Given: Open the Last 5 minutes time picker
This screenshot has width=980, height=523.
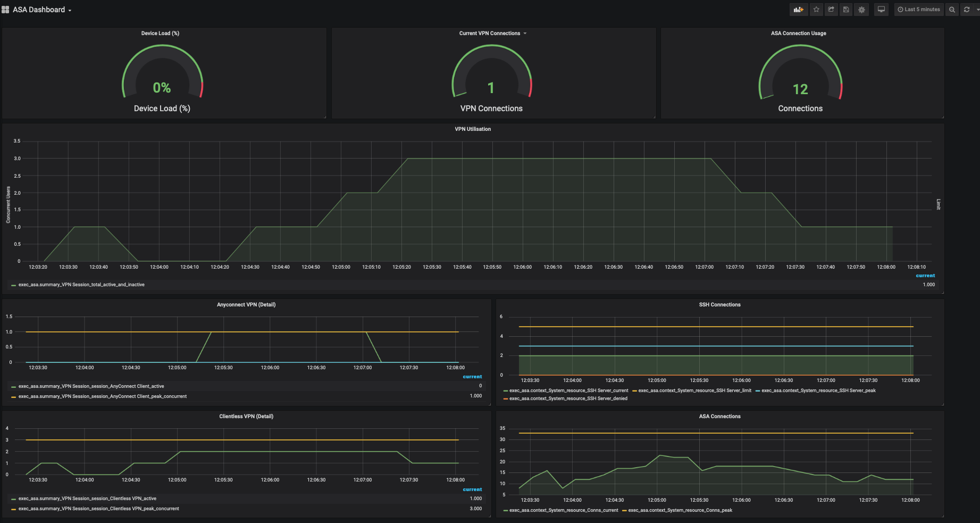Looking at the screenshot, I should [x=919, y=10].
